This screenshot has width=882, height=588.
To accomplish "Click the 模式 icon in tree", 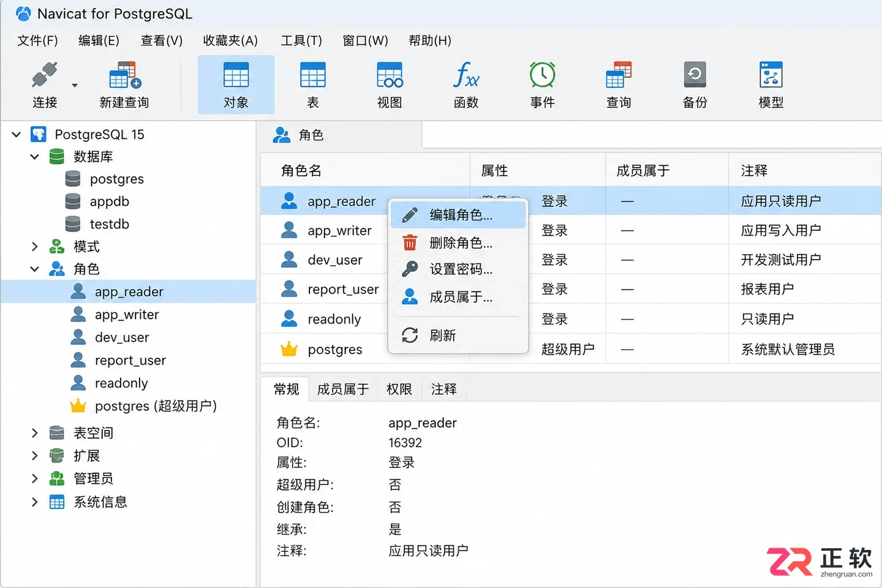I will (57, 246).
